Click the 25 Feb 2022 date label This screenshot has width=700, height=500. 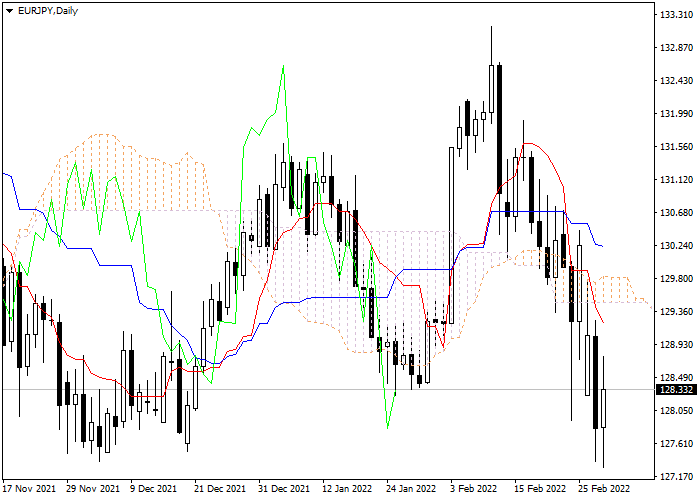[x=604, y=488]
